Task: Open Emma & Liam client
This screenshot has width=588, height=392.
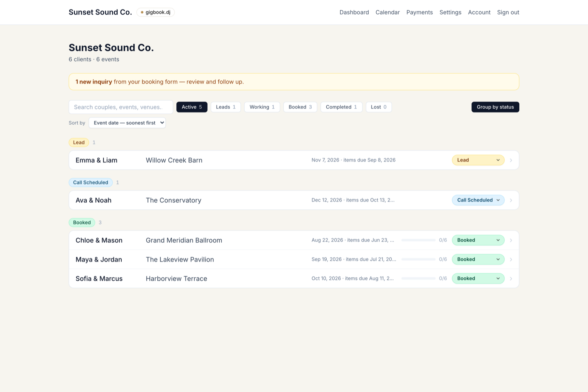Action: click(x=96, y=160)
